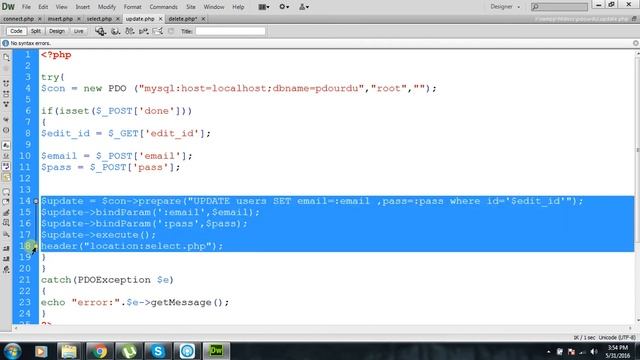This screenshot has height=360, width=640.
Task: Click the Collapse Selection icon
Action: coord(6,94)
